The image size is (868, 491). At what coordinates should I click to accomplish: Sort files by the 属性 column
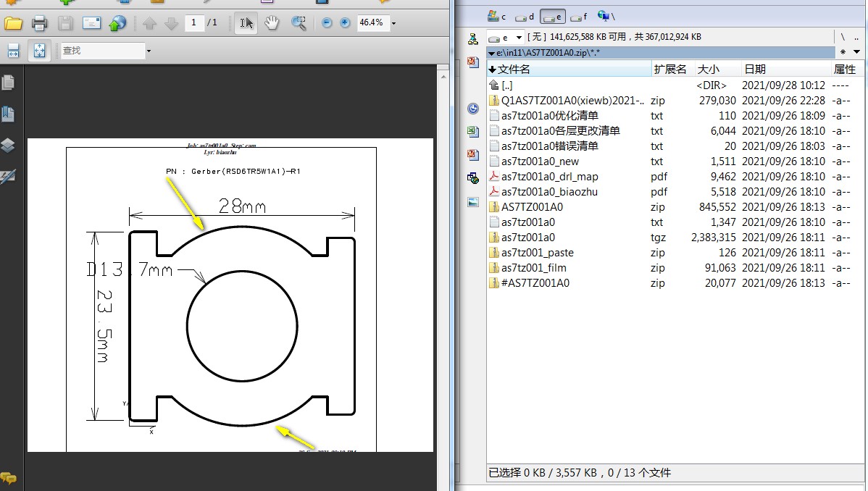(x=848, y=70)
